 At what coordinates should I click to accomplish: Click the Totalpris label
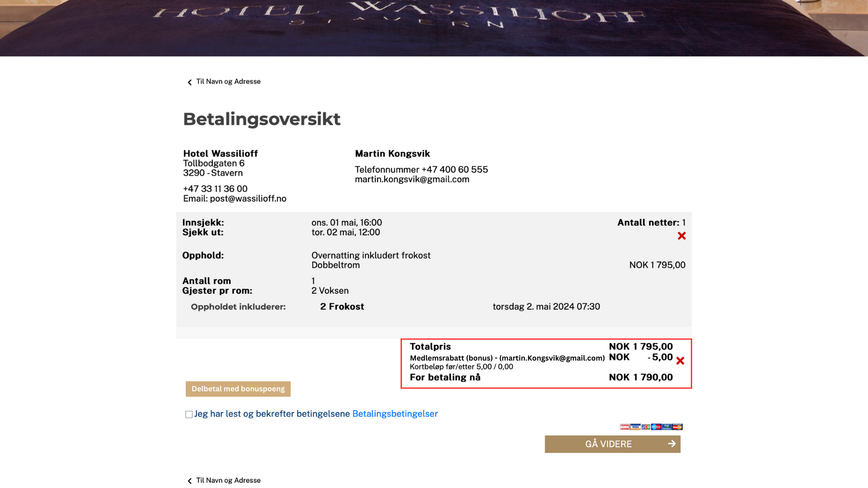point(430,347)
